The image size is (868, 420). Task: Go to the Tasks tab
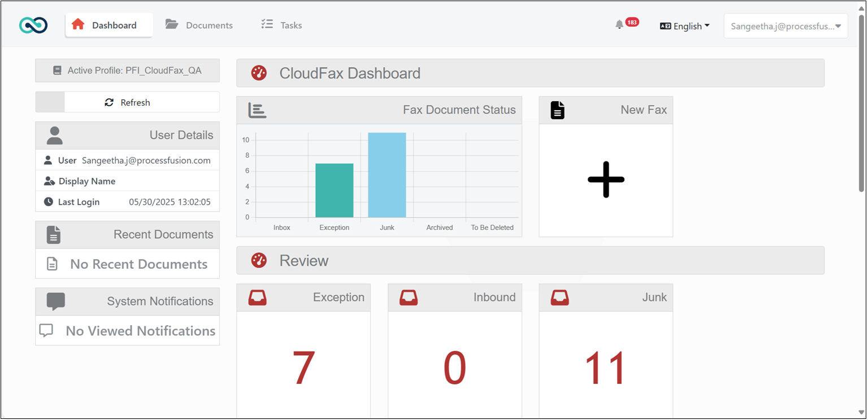point(281,25)
